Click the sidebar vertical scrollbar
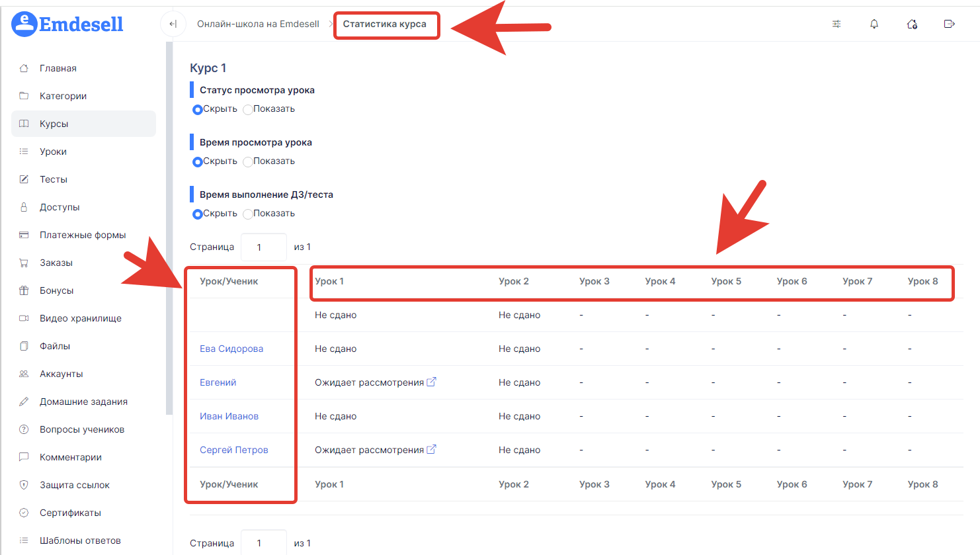 click(x=169, y=225)
